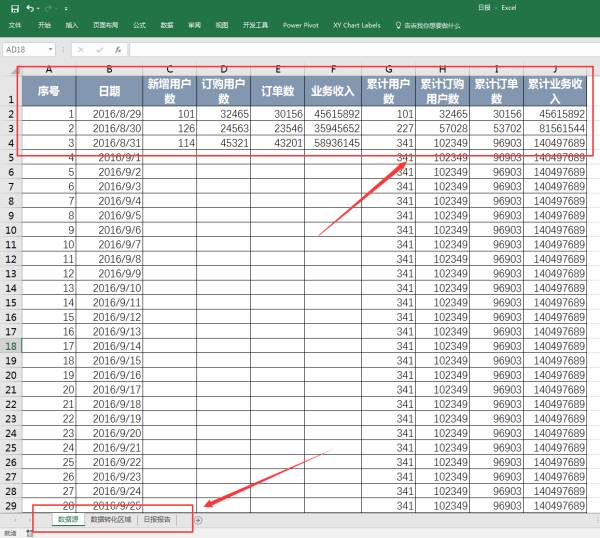600x538 pixels.
Task: Click the Name Box showing AD18
Action: pos(24,50)
